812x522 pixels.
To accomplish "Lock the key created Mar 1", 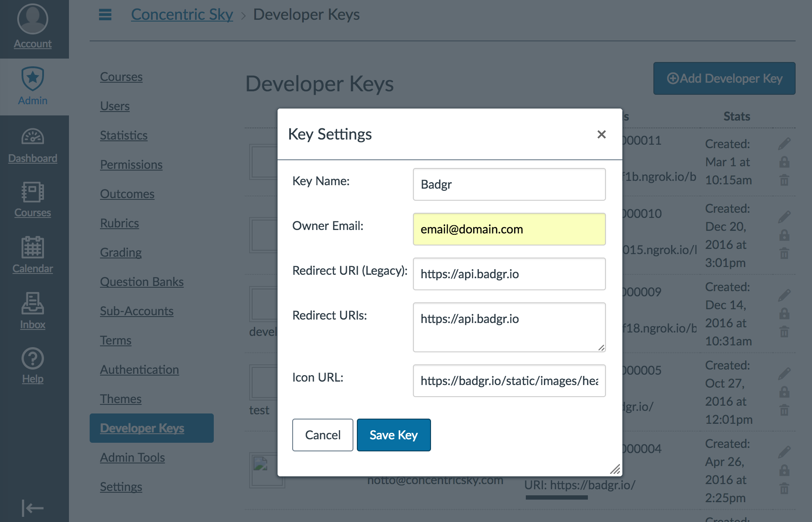I will [x=784, y=162].
